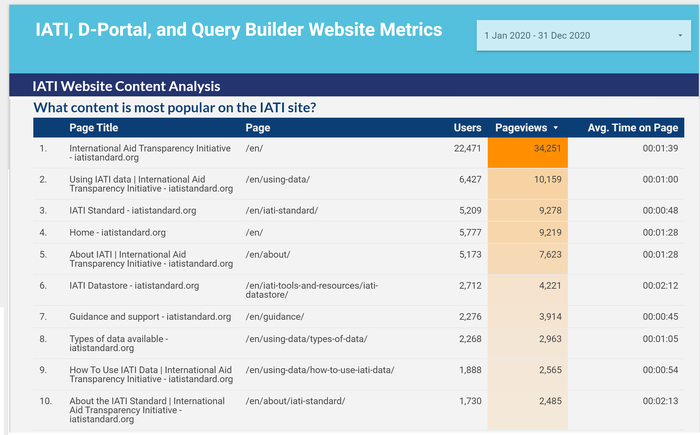Click the date range dropdown arrow

point(680,35)
